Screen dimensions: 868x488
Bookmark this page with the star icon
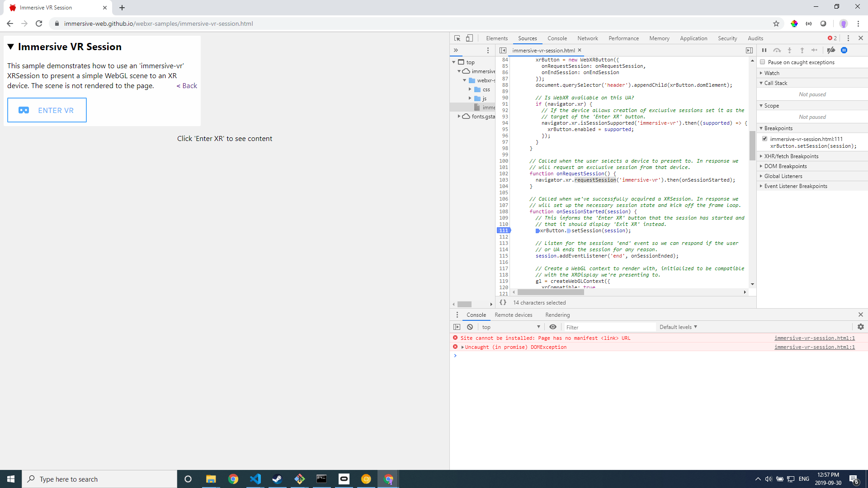[776, 23]
